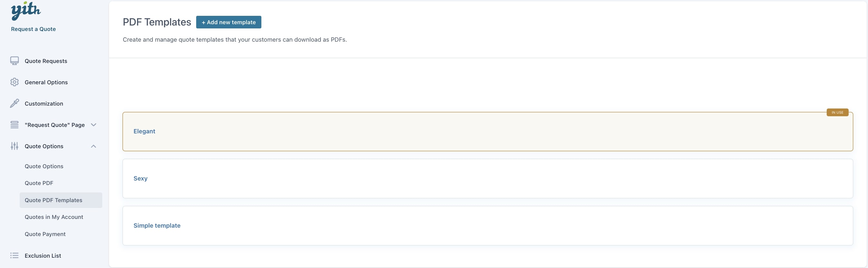868x268 pixels.
Task: Open the Sexy template
Action: [x=140, y=179]
